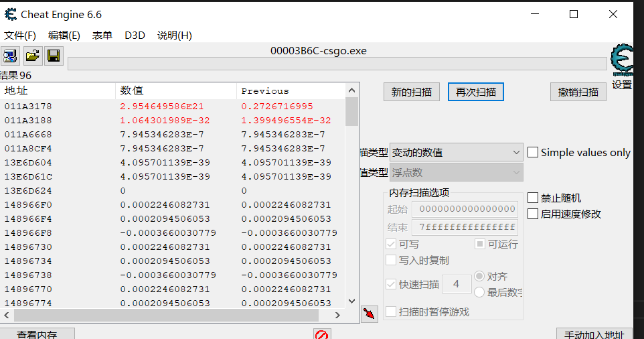The width and height of the screenshot is (644, 339).
Task: Open value type dropdown 浮点数
Action: tap(457, 173)
